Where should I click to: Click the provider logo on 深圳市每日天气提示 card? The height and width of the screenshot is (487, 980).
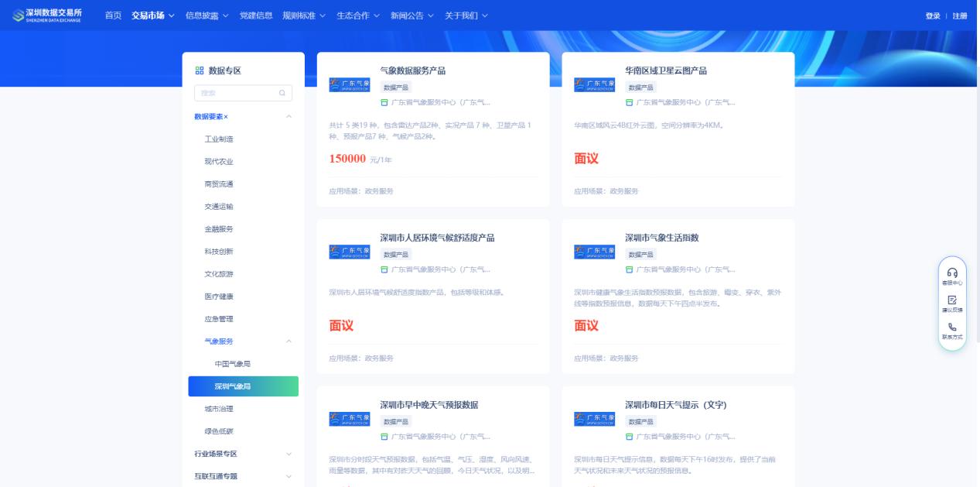click(x=595, y=419)
